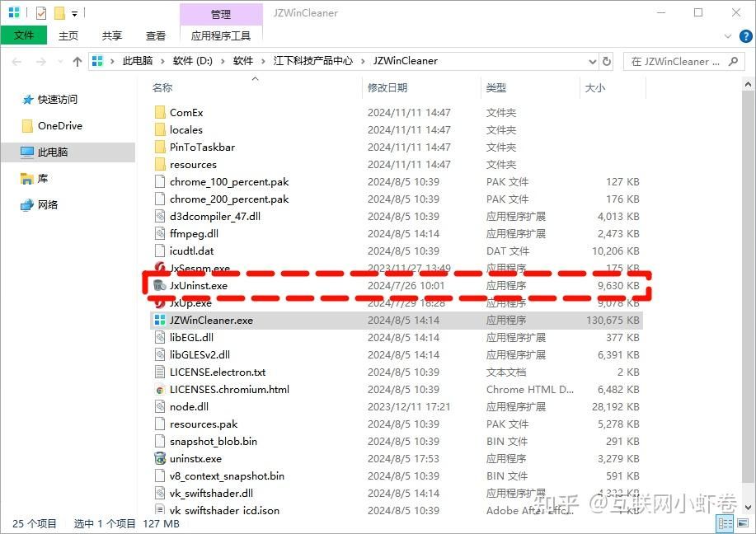Click the scrollbar up arrow
Viewport: 756px width, 534px height.
(748, 84)
